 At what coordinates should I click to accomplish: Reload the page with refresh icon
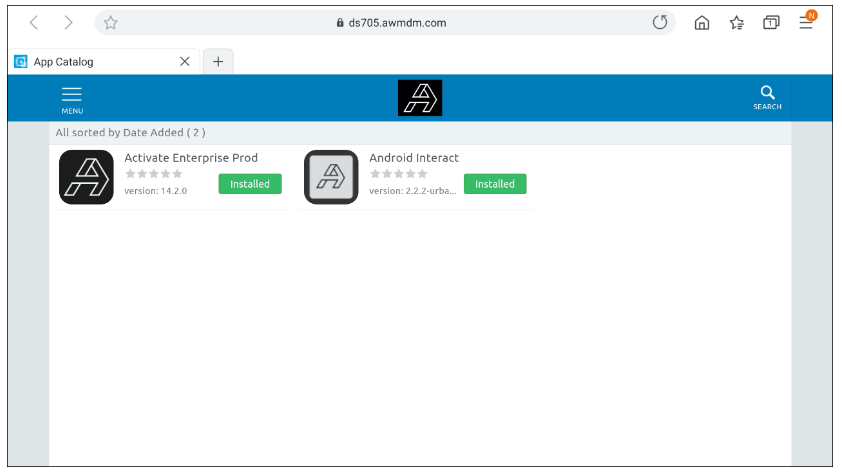[x=660, y=23]
